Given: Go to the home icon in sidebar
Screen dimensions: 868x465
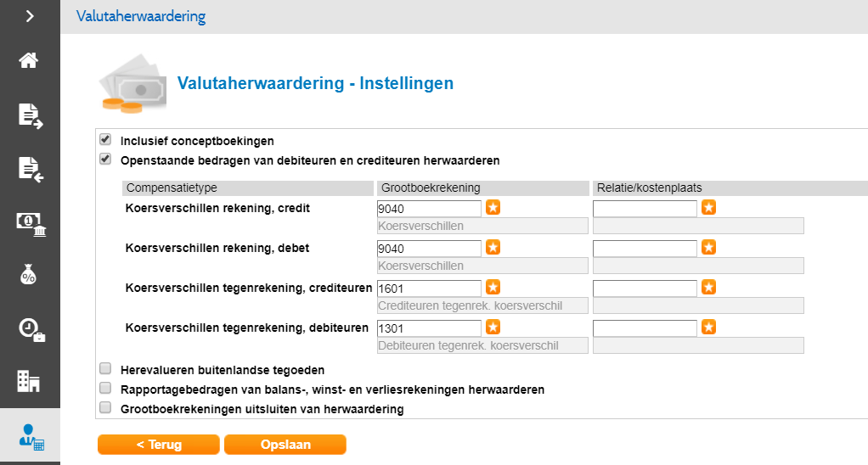Looking at the screenshot, I should [30, 61].
